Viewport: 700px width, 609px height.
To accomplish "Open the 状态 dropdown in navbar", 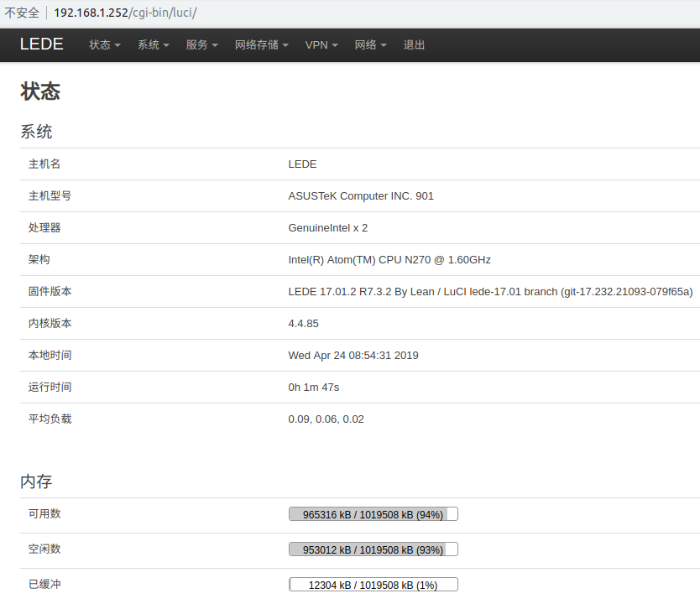I will point(105,44).
